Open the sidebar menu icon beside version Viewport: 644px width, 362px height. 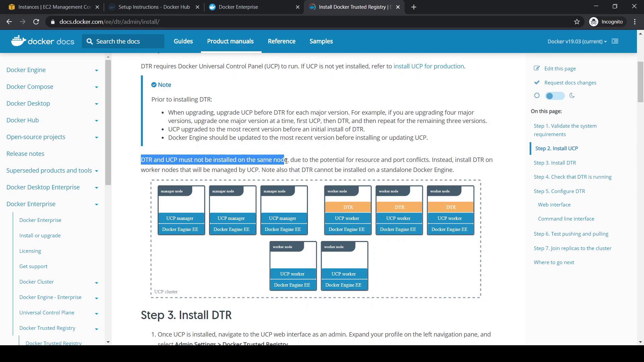[615, 41]
